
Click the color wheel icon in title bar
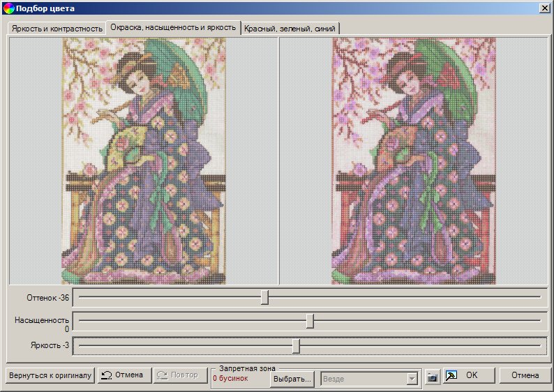click(8, 8)
